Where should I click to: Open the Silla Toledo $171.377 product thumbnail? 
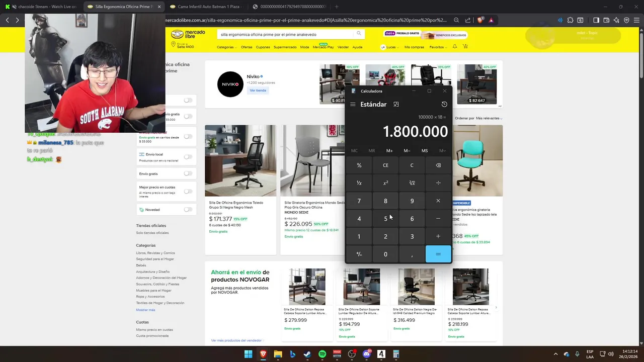coord(240,160)
